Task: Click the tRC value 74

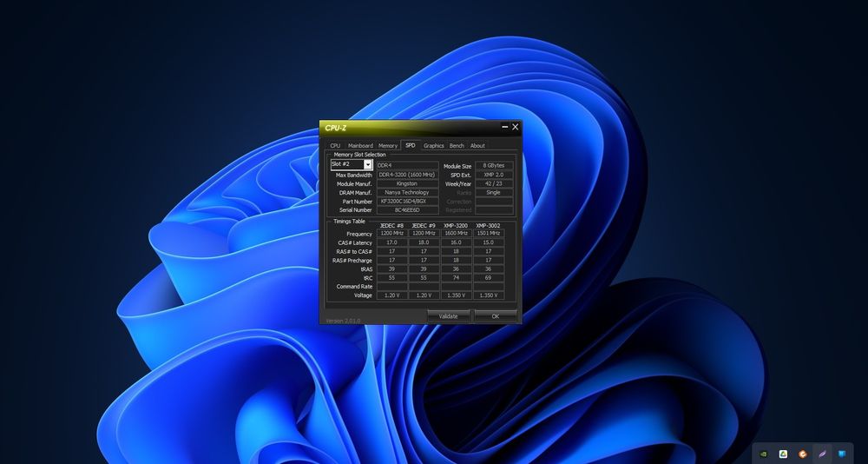Action: (x=457, y=278)
